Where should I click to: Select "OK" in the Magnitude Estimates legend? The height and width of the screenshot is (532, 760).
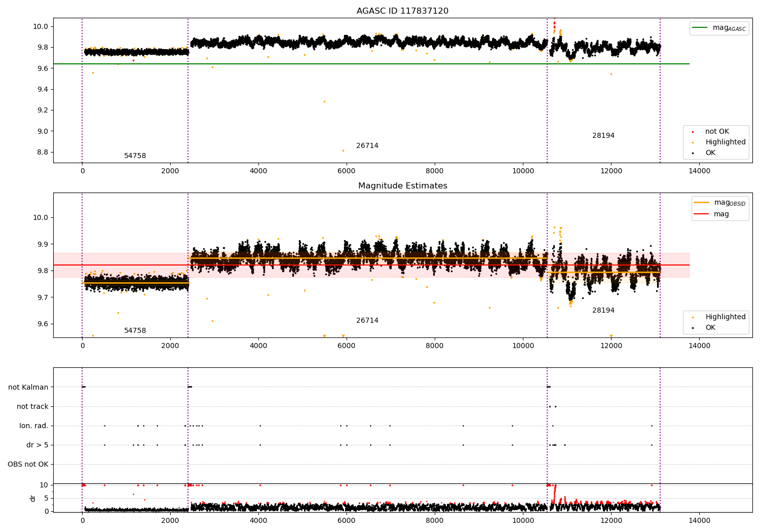[710, 328]
